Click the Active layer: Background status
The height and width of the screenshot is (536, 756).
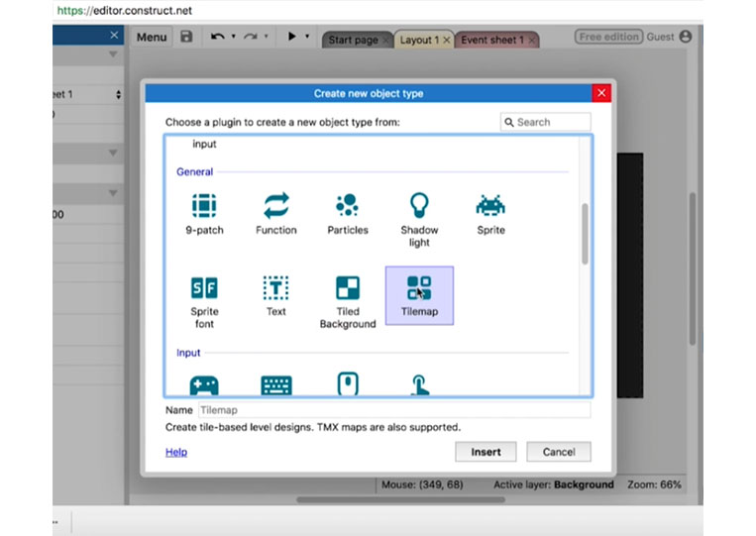554,484
